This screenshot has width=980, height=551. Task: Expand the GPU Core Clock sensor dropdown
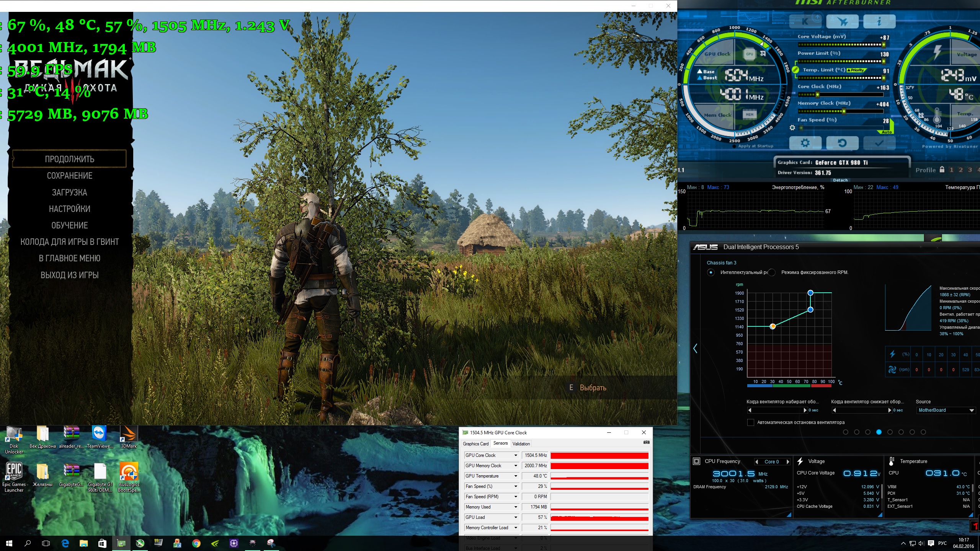click(x=516, y=455)
